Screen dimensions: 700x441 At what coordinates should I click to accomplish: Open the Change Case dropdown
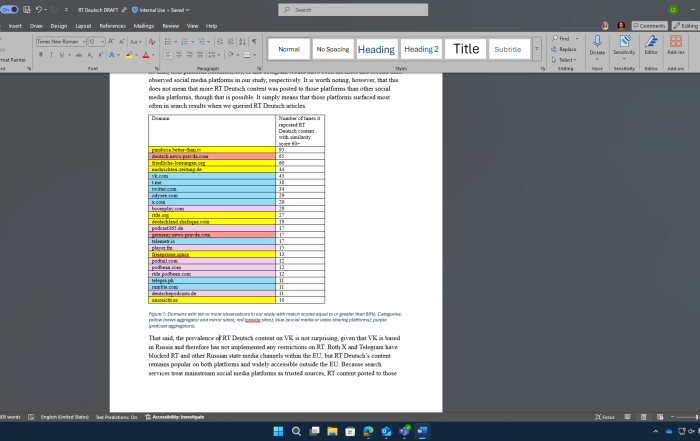point(135,42)
